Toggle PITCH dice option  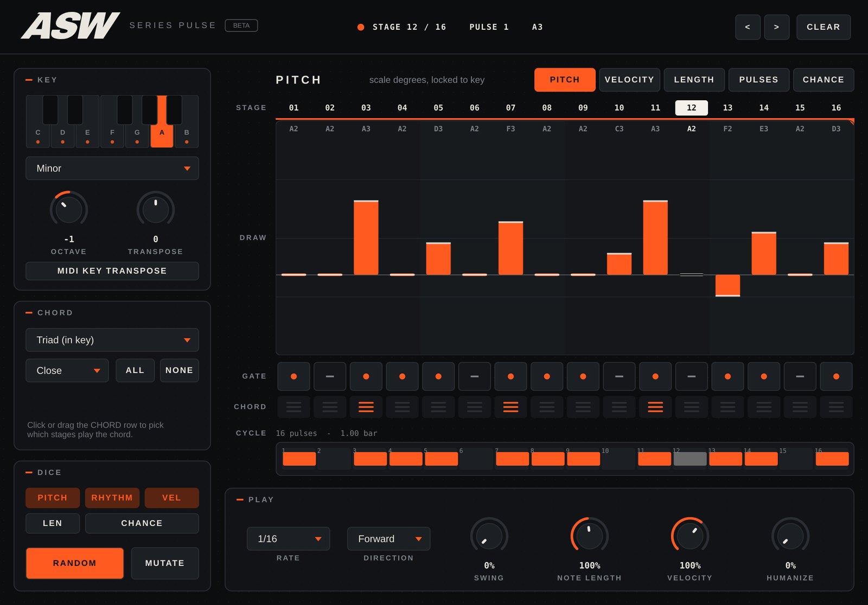(53, 498)
